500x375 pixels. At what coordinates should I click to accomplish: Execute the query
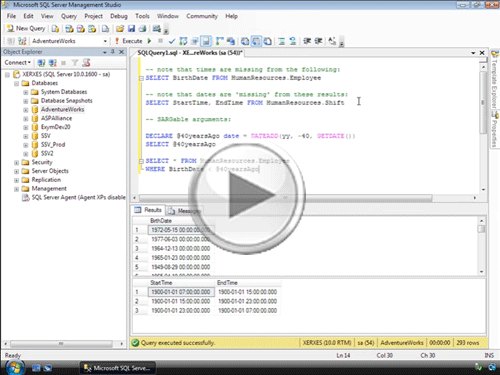(129, 41)
